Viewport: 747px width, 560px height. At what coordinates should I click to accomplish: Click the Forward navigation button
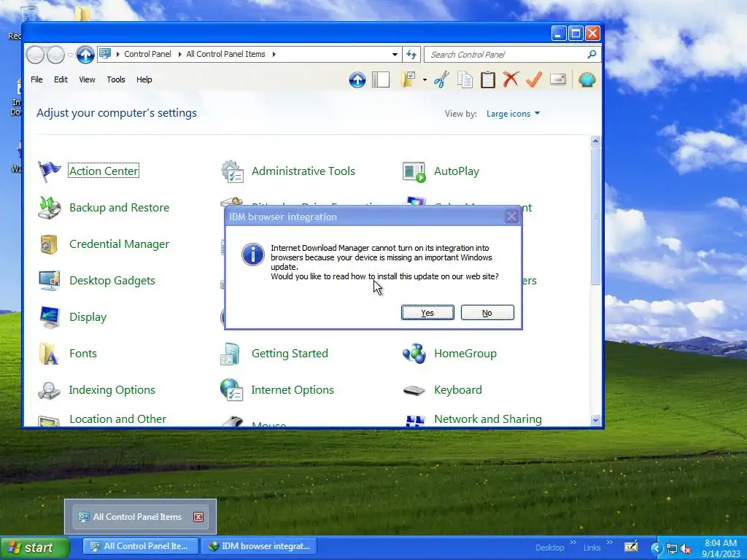pos(55,55)
